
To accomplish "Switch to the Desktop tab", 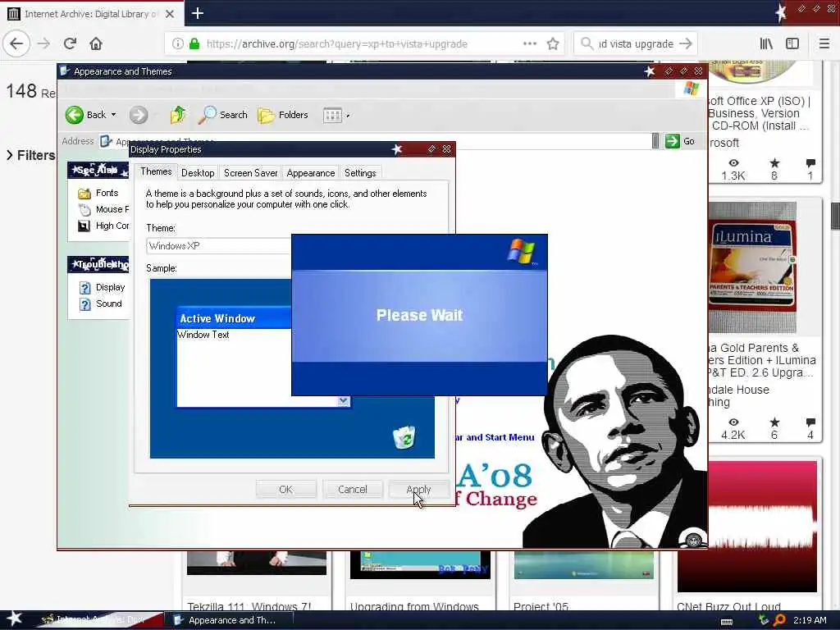I will (x=198, y=173).
